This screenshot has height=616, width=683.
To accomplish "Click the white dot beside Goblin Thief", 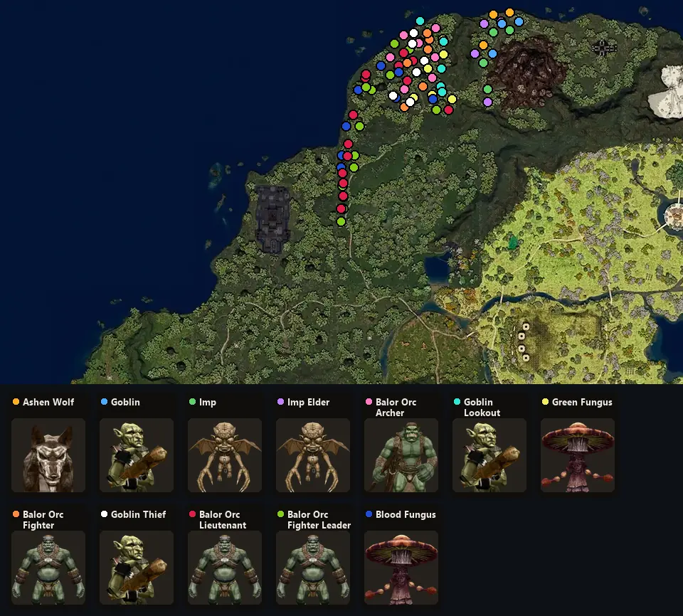I will (104, 514).
